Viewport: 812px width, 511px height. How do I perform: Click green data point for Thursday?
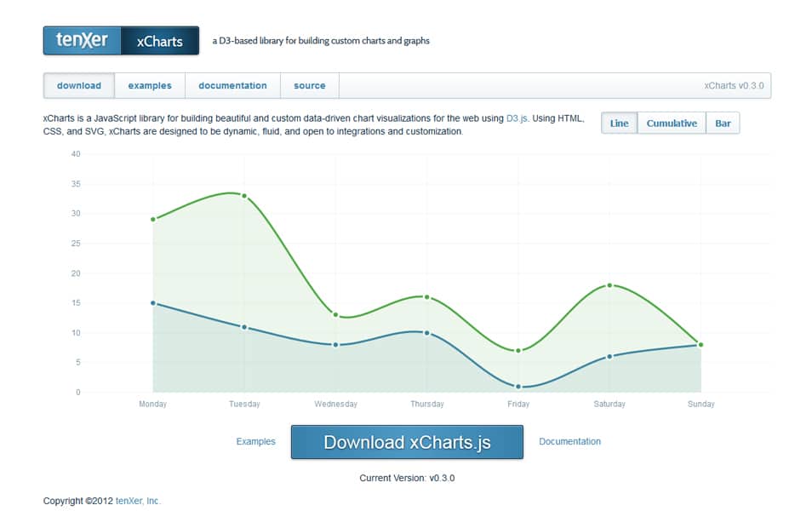point(427,297)
